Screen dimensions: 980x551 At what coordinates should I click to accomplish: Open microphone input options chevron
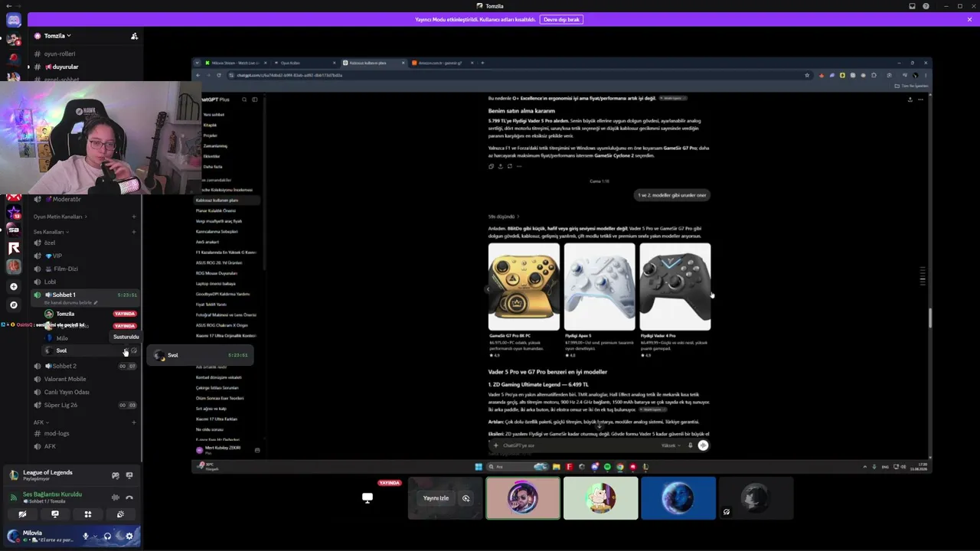click(94, 536)
